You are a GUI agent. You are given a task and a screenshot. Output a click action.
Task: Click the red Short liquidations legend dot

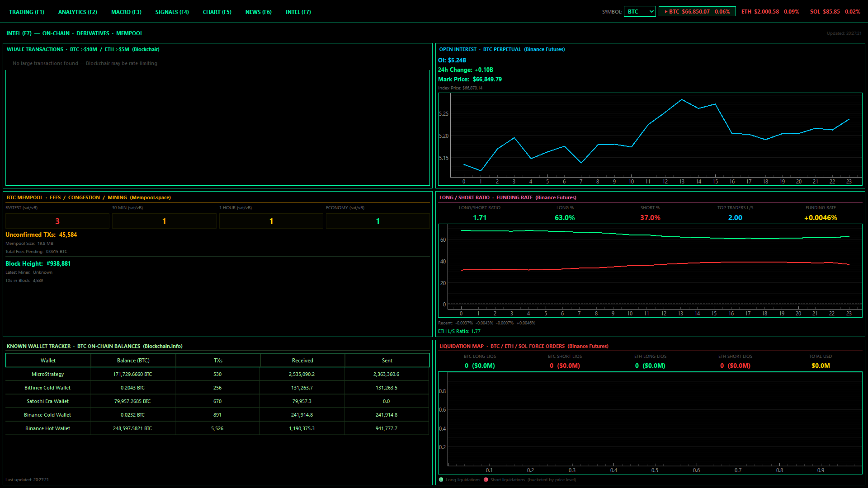click(x=486, y=480)
